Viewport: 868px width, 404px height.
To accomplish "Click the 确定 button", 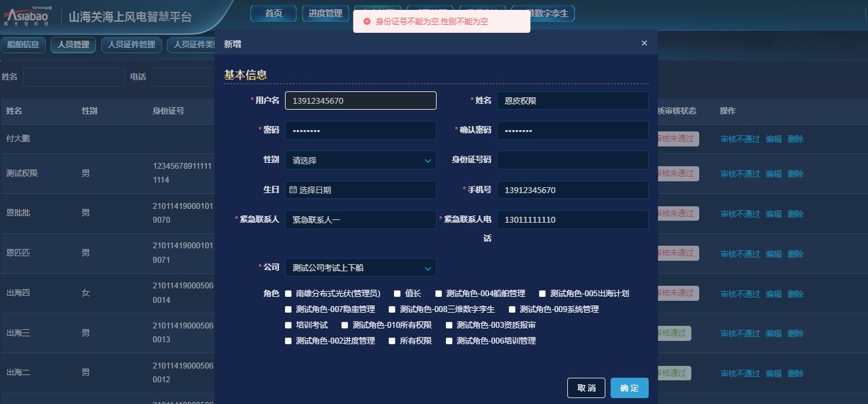I will [x=630, y=388].
